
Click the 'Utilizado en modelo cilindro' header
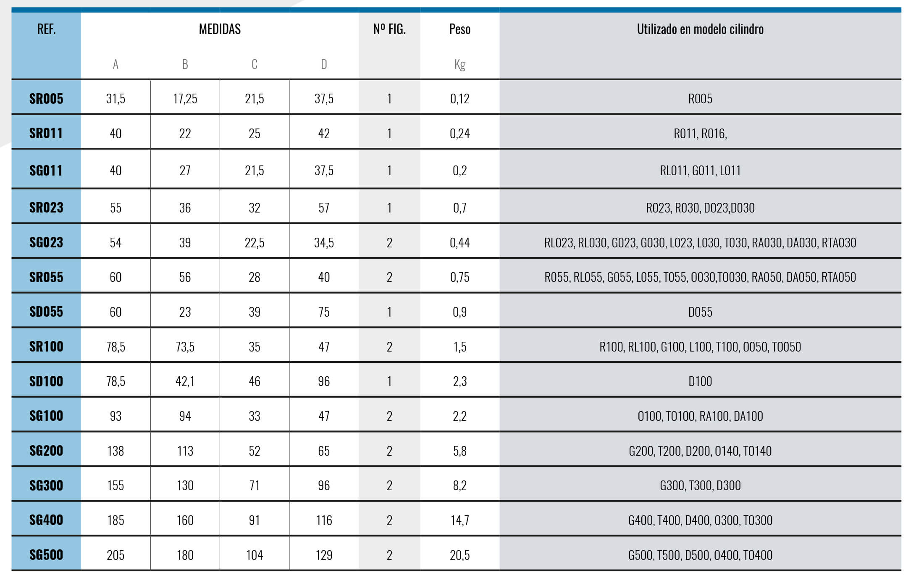700,29
